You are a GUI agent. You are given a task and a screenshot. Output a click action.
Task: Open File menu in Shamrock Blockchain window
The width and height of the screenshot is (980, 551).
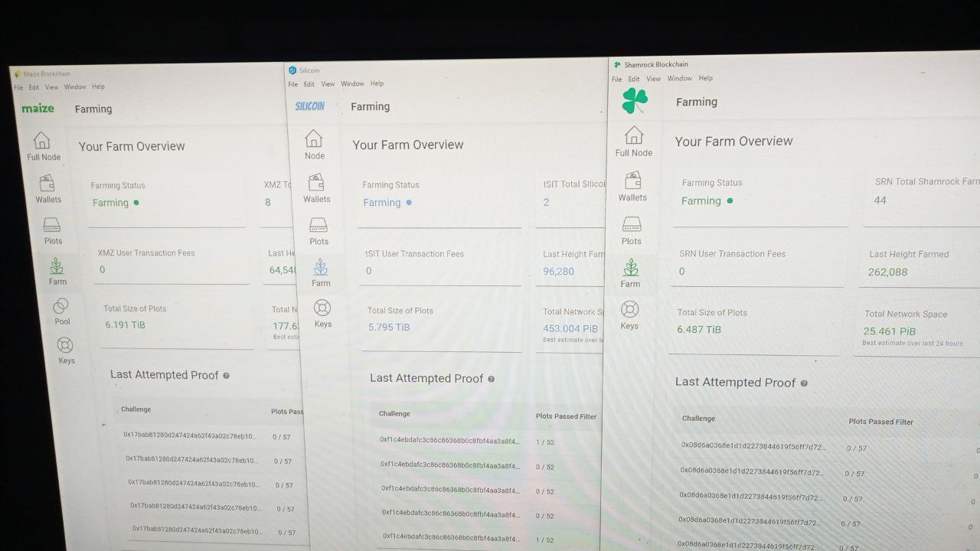[616, 80]
